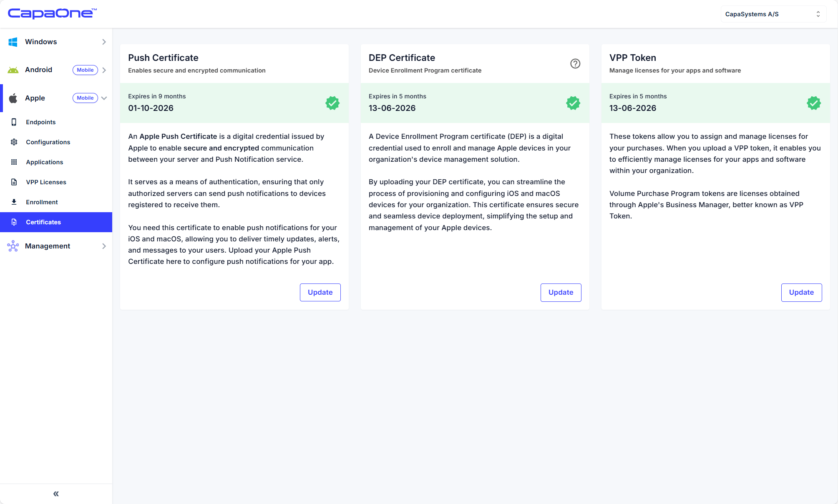Expand the Windows section chevron
This screenshot has width=838, height=504.
coord(104,42)
